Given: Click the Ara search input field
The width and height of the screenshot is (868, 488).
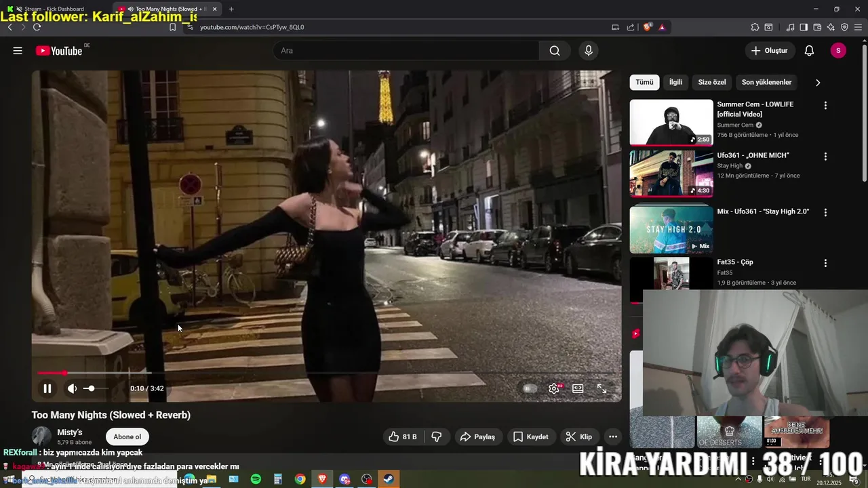Looking at the screenshot, I should tap(406, 51).
